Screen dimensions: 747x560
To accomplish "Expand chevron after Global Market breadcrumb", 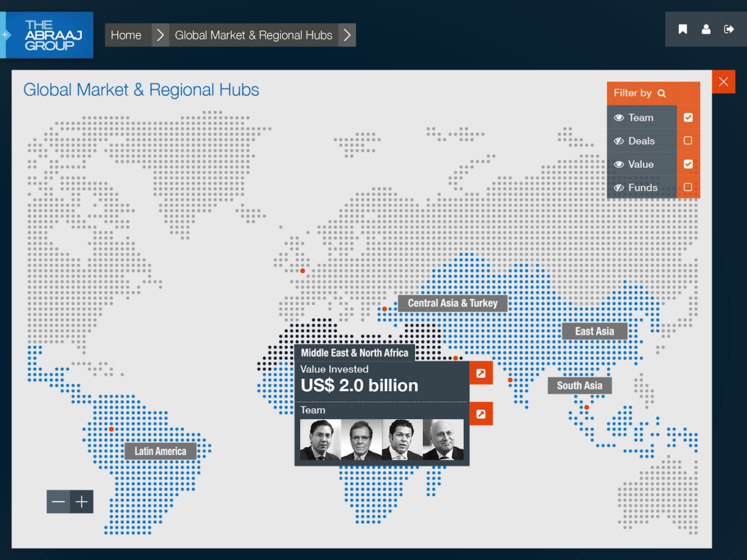I will pos(347,35).
